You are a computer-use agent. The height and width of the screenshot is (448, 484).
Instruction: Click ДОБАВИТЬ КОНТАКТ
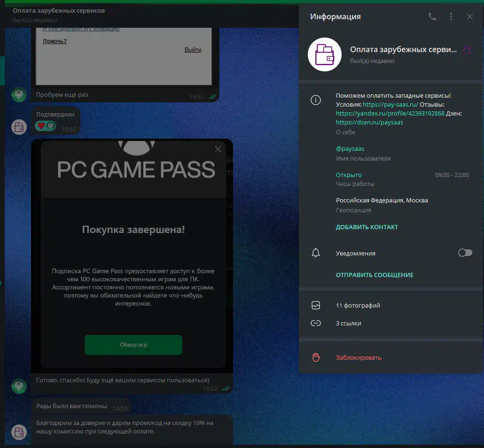tap(367, 227)
